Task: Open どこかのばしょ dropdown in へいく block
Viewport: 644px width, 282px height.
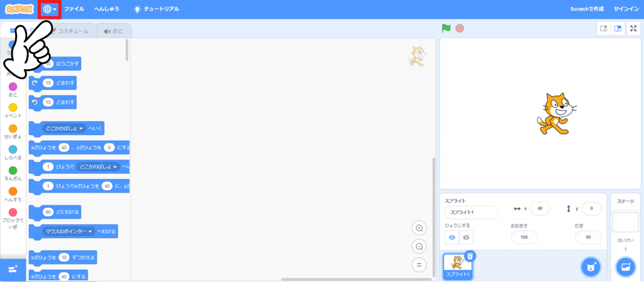Action: pos(64,128)
